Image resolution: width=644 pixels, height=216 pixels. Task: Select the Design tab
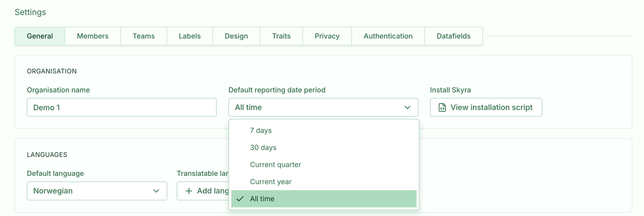tap(236, 36)
